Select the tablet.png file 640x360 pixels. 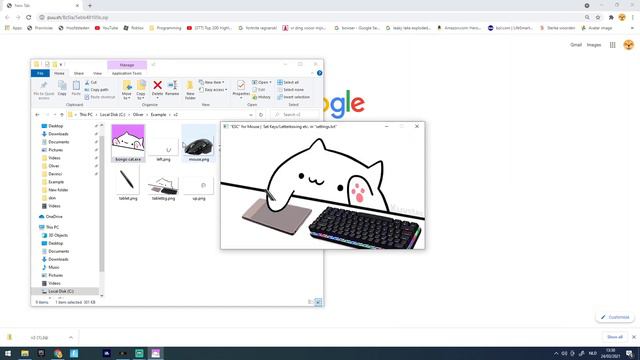coord(128,184)
